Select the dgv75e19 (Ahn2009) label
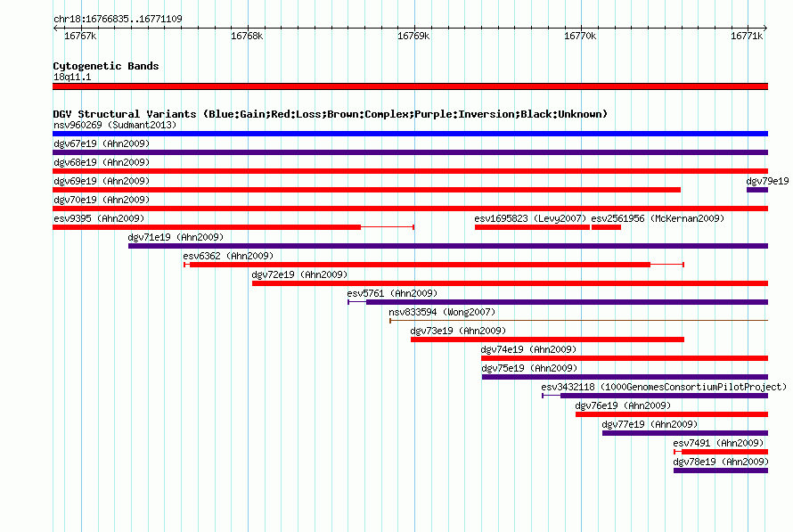793x532 pixels. (x=529, y=368)
